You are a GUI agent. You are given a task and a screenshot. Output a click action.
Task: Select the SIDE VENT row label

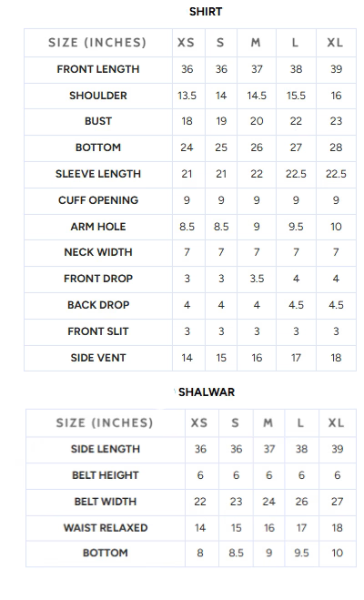click(x=98, y=358)
